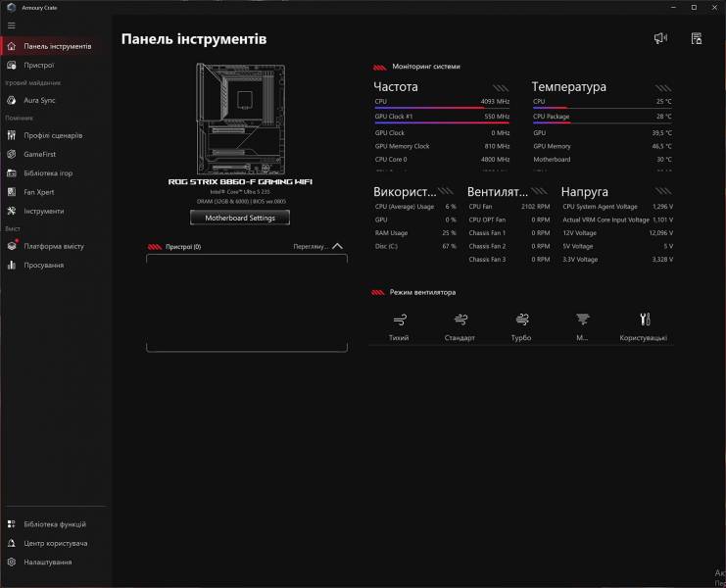This screenshot has width=726, height=588.
Task: Click the Armoury Crate logo in the title bar
Action: coord(12,8)
